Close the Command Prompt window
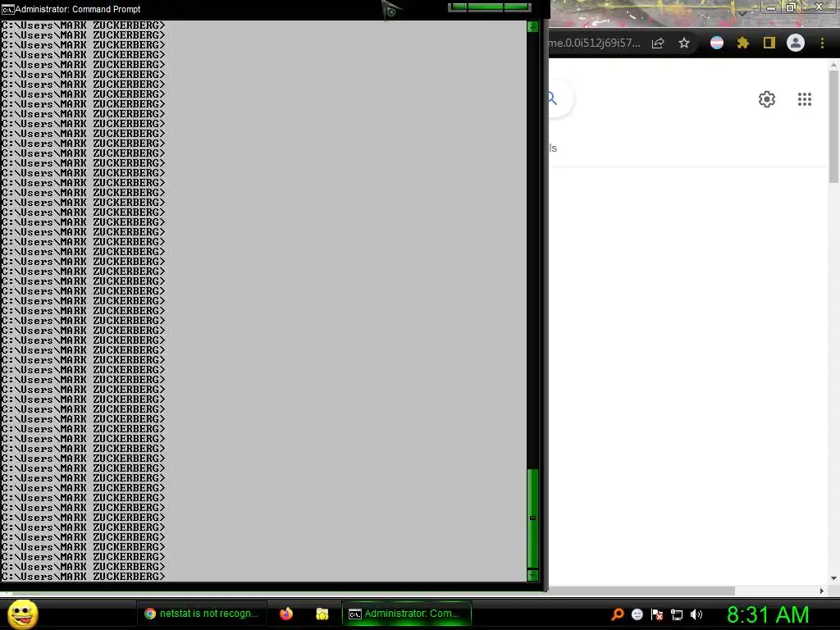This screenshot has width=840, height=630. click(517, 7)
